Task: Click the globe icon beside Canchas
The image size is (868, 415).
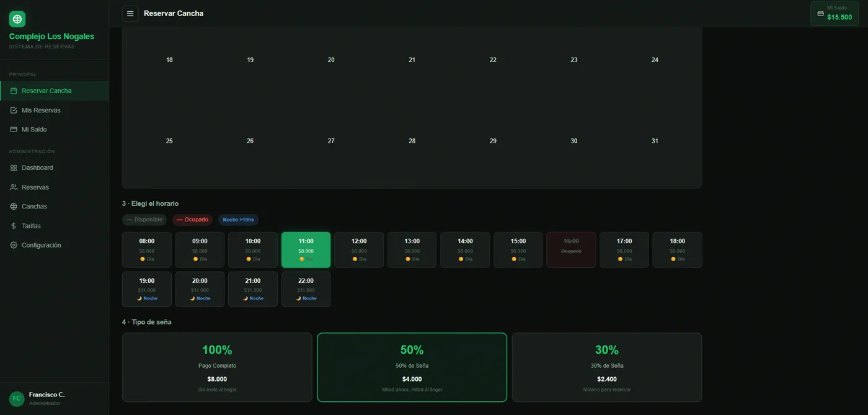Action: 14,207
